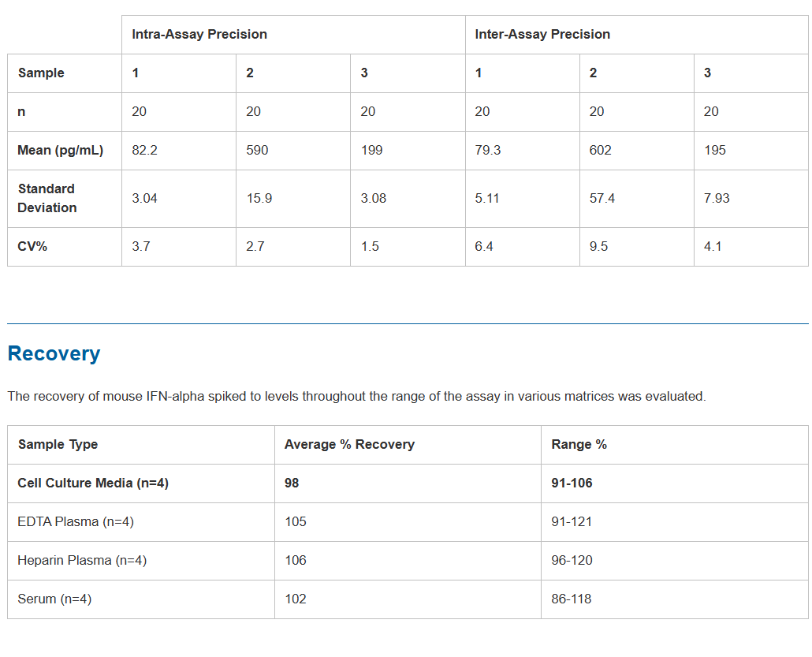Select the standard deviation 15.9 cell
812x657 pixels.
click(x=259, y=198)
